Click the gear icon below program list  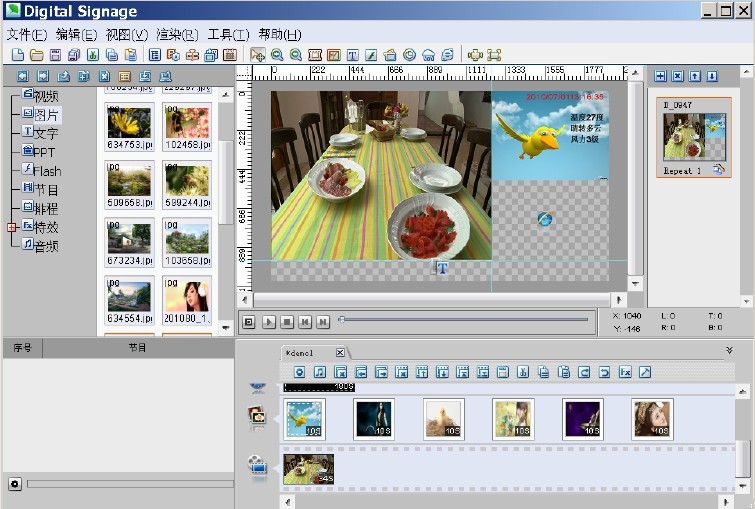pos(15,483)
